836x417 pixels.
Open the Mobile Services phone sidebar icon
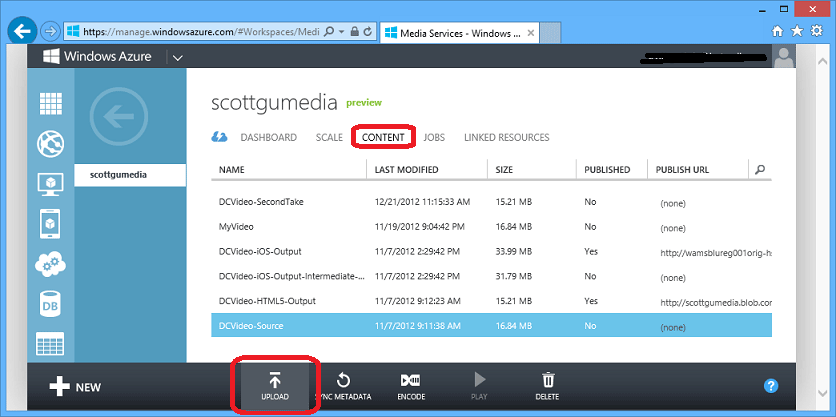[51, 224]
